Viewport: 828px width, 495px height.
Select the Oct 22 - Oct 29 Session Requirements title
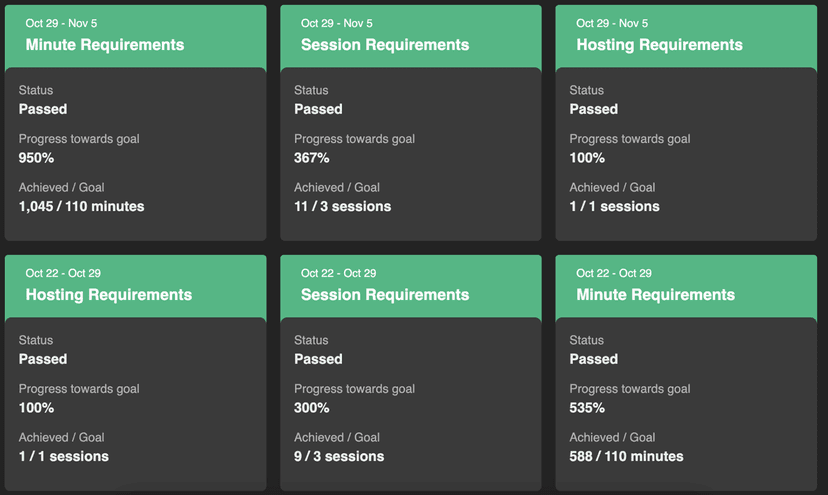(x=385, y=295)
